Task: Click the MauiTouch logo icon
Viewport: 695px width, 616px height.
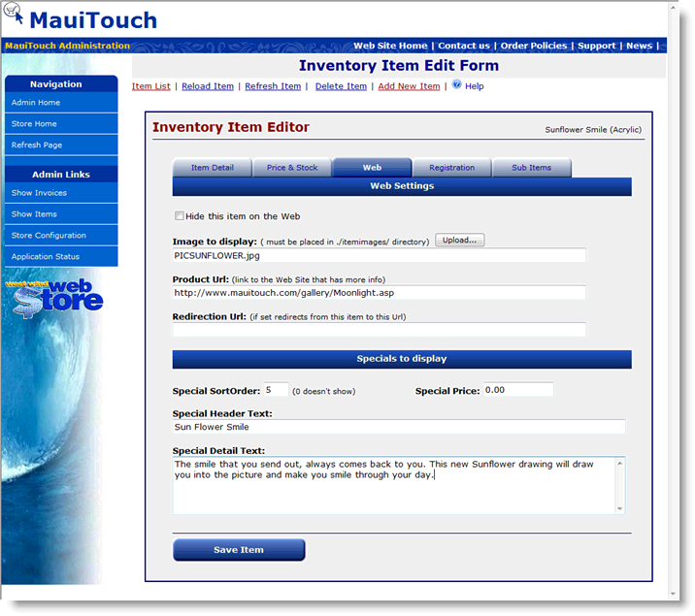Action: (x=14, y=14)
